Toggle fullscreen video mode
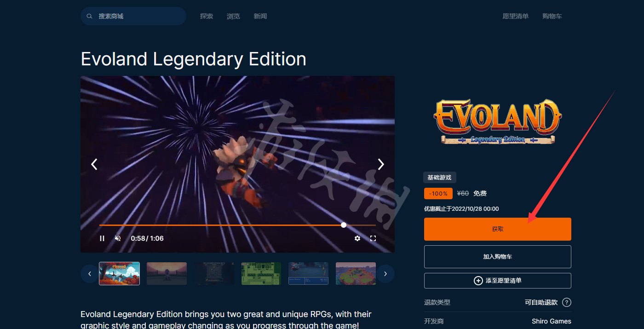The height and width of the screenshot is (329, 644). [x=373, y=238]
